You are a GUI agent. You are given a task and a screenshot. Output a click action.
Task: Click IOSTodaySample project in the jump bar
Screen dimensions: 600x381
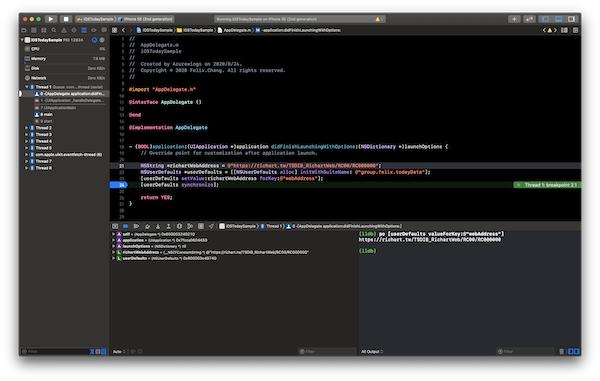155,30
